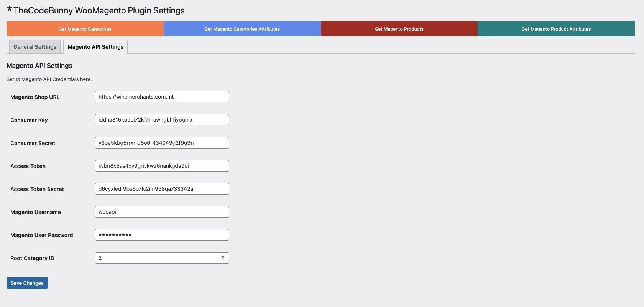Click 'Setup Magento API Credentials here.' text
This screenshot has height=307, width=644.
tap(49, 79)
